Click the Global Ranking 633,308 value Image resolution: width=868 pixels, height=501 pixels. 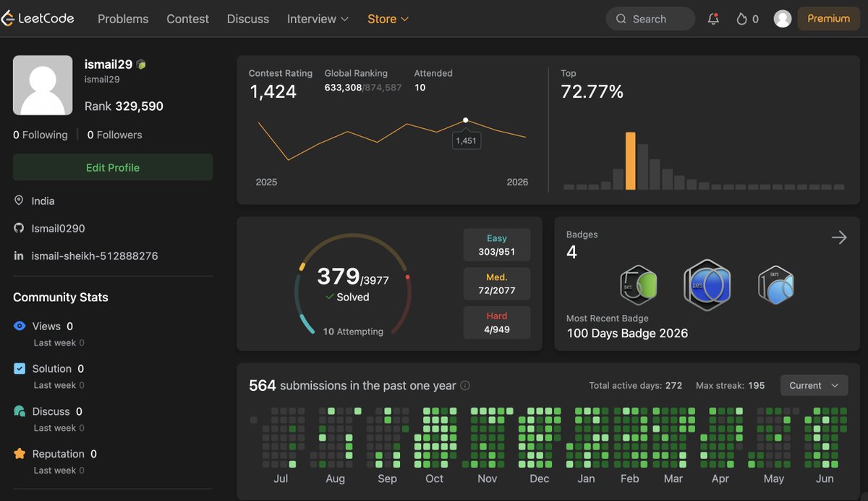pyautogui.click(x=344, y=88)
